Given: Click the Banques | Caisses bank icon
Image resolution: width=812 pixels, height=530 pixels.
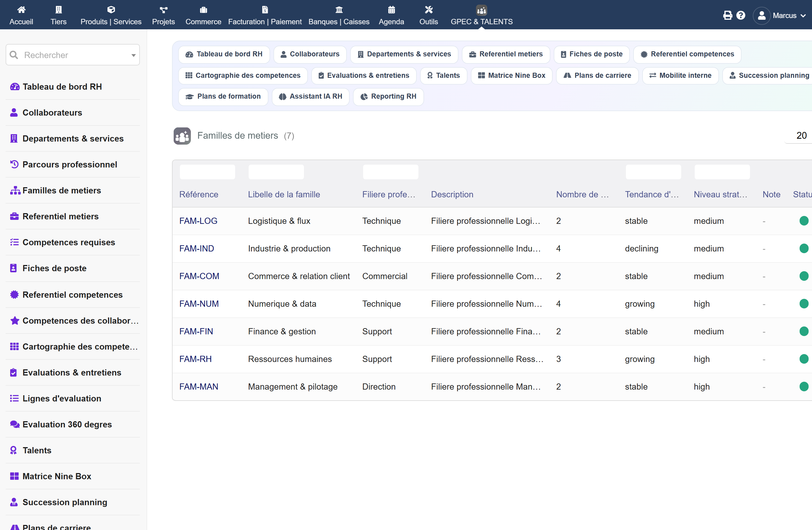Looking at the screenshot, I should pos(339,10).
